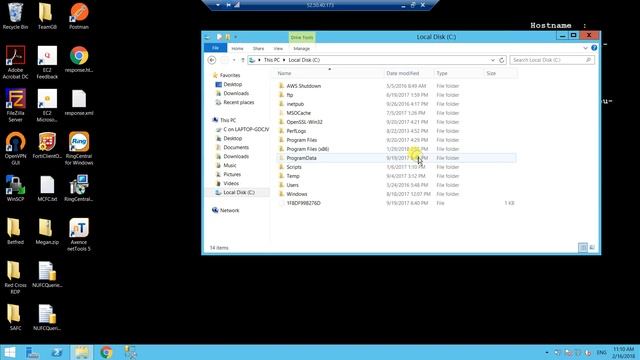This screenshot has height=360, width=640.
Task: Go up one folder level in Explorer
Action: click(243, 60)
